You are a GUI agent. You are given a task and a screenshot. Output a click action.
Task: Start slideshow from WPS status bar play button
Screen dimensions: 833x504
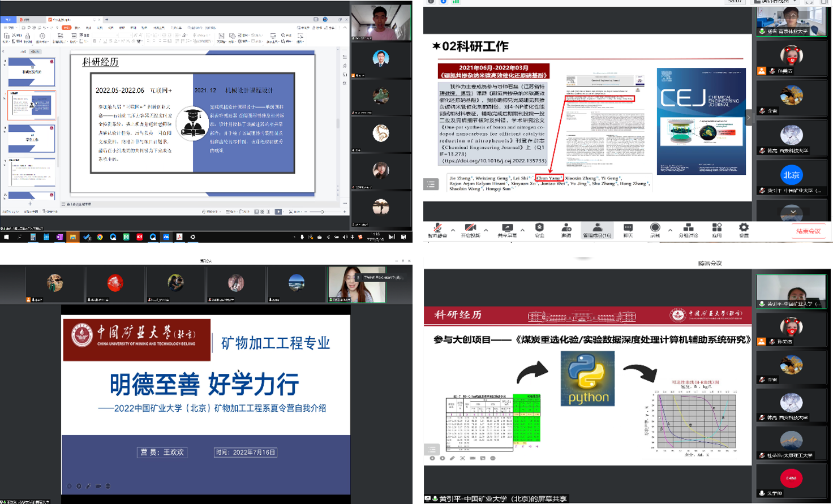pyautogui.click(x=278, y=212)
